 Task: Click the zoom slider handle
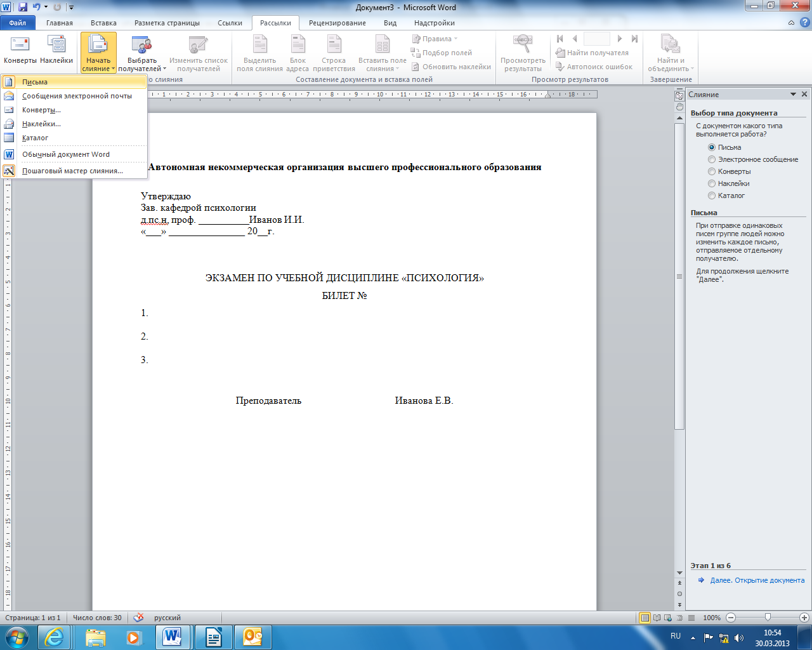point(768,618)
